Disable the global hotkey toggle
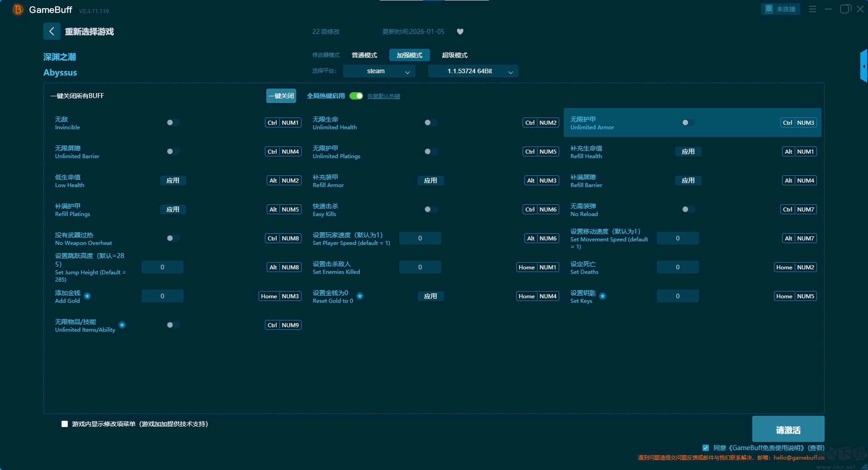 [x=356, y=96]
